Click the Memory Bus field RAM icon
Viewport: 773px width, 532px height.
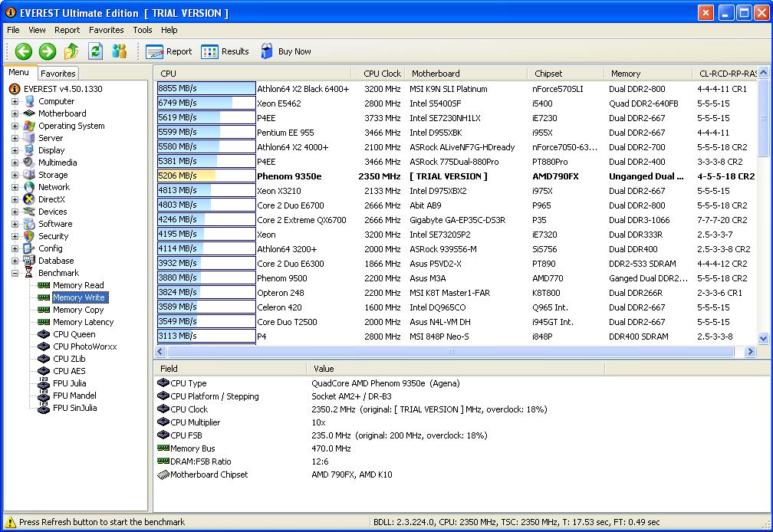coord(163,448)
